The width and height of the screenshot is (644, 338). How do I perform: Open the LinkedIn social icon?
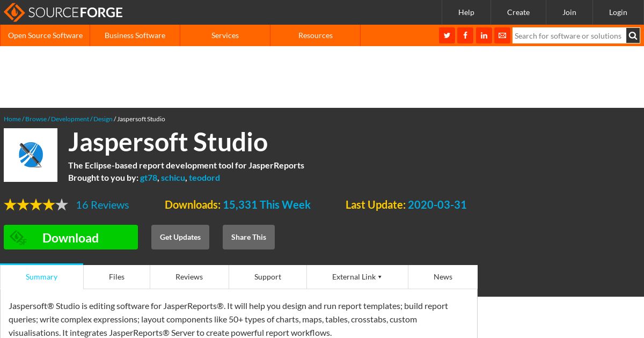pyautogui.click(x=484, y=35)
